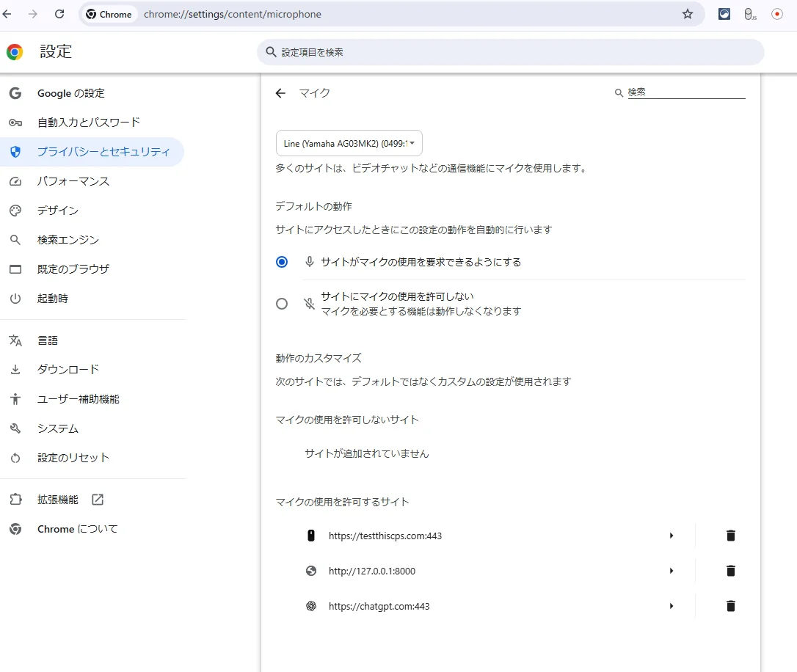Delete chatgpt.com entry via trash icon

(730, 606)
